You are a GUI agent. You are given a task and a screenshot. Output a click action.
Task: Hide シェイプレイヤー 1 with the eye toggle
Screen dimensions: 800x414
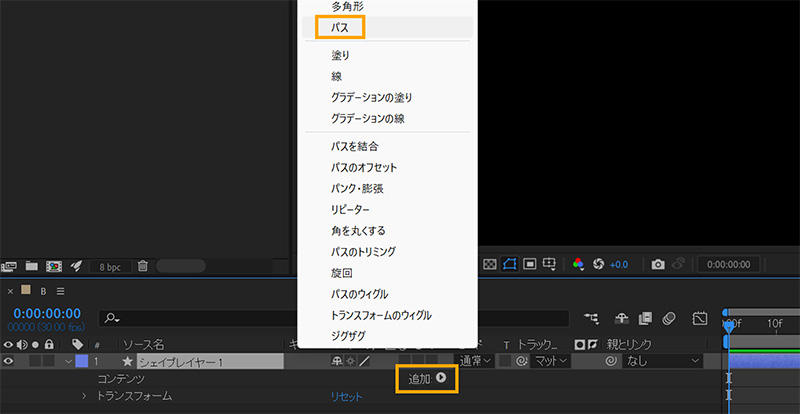click(x=9, y=361)
